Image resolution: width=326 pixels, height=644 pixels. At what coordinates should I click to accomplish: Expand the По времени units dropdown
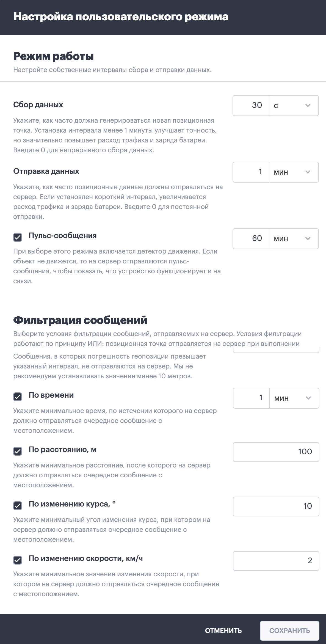pos(294,398)
